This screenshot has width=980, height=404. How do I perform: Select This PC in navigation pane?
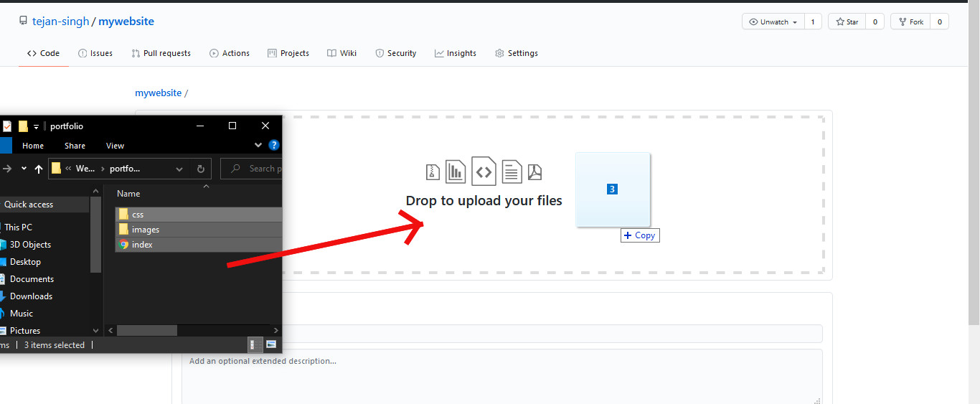[18, 227]
